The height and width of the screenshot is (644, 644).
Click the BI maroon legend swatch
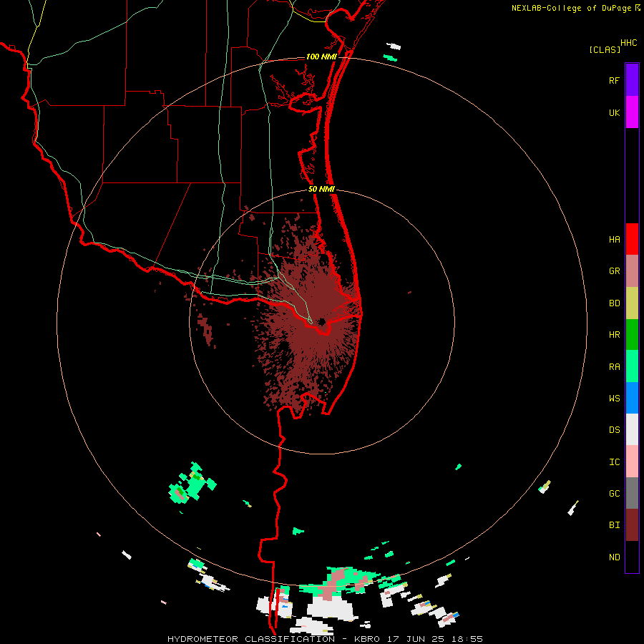(632, 525)
